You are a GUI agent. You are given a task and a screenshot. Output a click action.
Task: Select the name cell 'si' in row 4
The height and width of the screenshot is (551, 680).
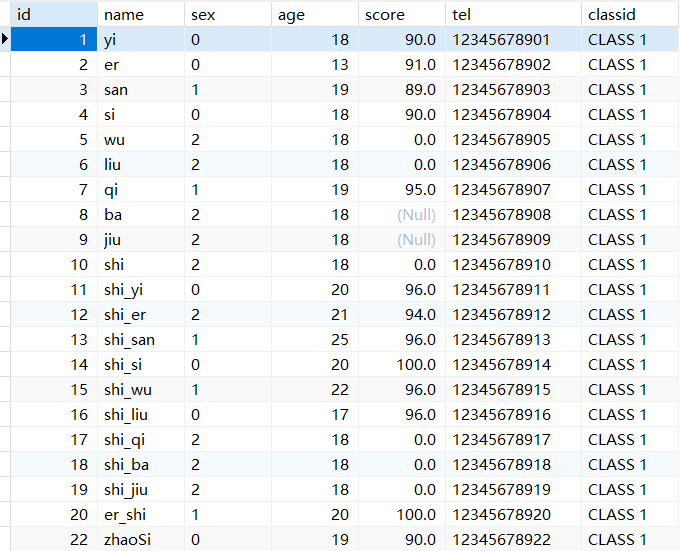pos(141,114)
